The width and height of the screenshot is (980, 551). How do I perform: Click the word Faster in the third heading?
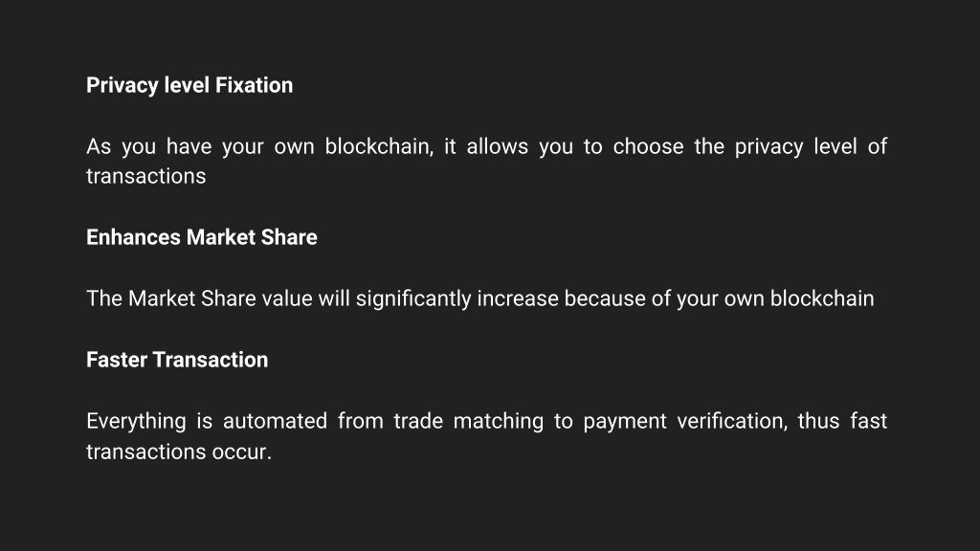[117, 360]
